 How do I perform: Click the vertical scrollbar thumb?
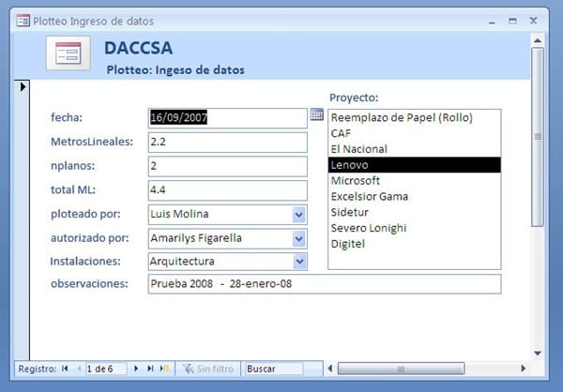538,137
